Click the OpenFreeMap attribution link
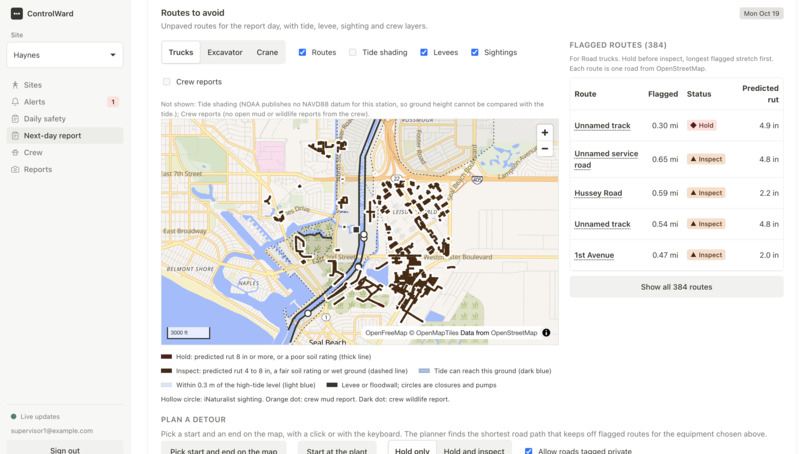Viewport: 806px width, 454px height. (386, 333)
